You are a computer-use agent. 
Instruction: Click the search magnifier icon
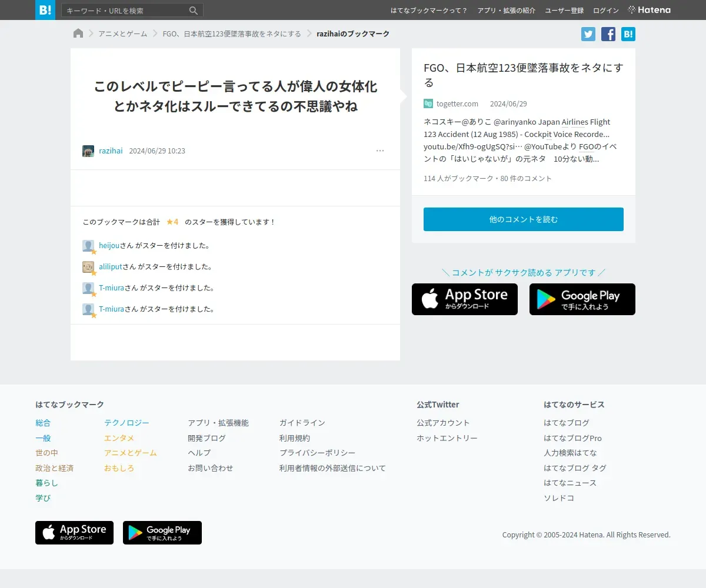[194, 11]
